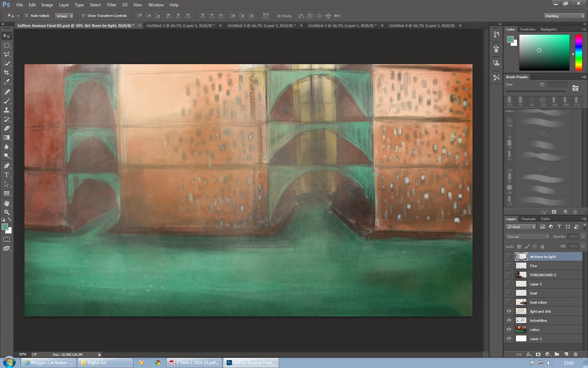This screenshot has width=588, height=368.
Task: Open the Painting workspace dropdown
Action: coord(564,16)
